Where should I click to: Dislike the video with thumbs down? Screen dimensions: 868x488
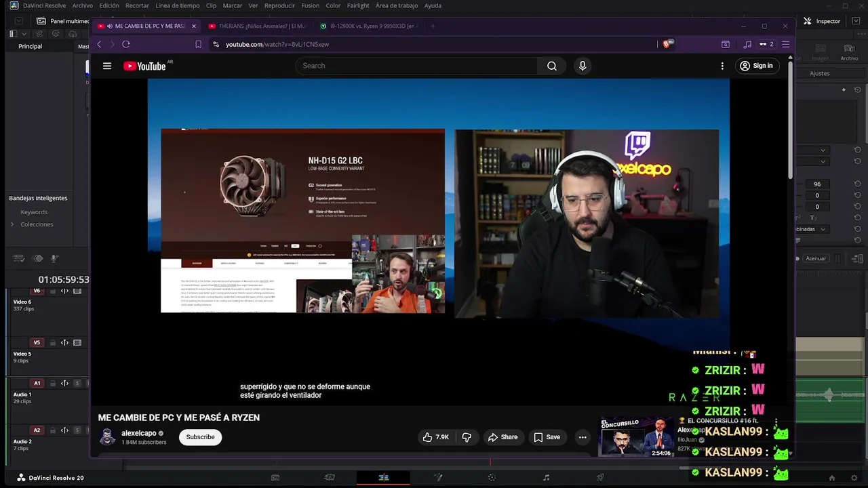coord(467,437)
